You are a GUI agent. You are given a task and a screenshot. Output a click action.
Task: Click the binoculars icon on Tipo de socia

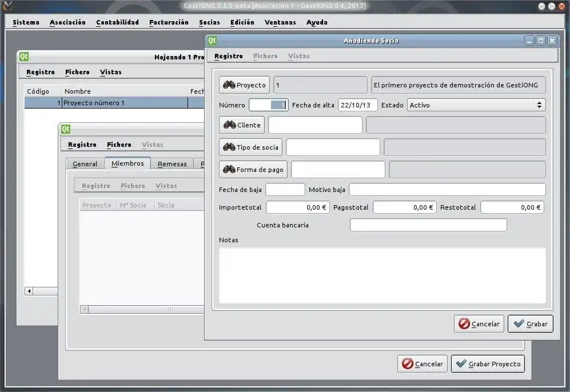(229, 147)
